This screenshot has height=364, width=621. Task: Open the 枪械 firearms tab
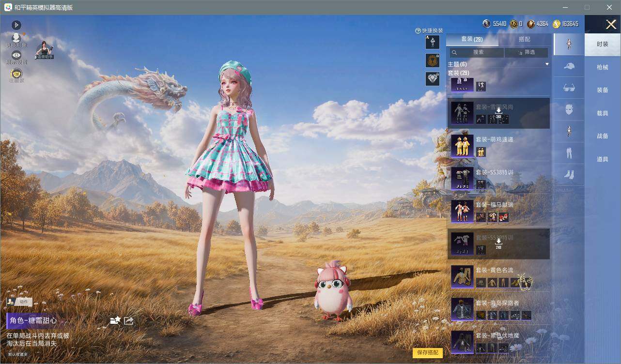pos(603,67)
